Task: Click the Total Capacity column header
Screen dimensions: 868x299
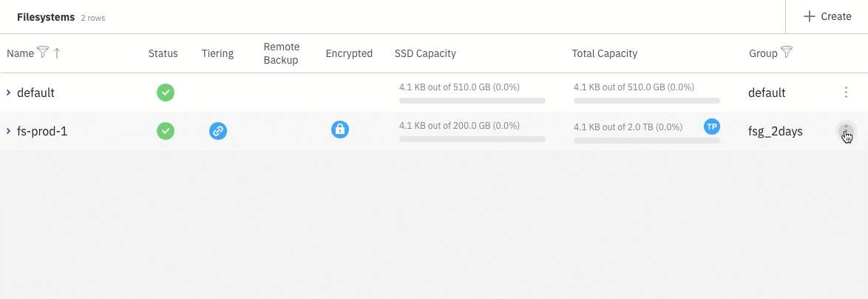Action: pyautogui.click(x=604, y=53)
